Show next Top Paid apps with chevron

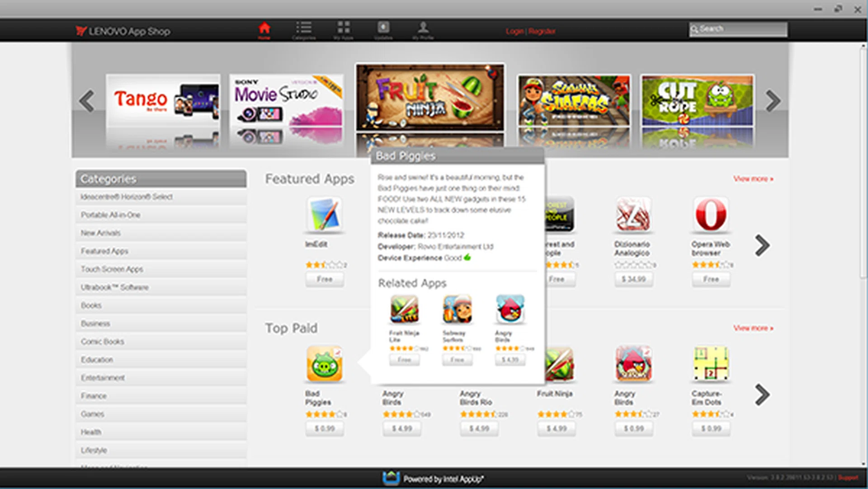pos(762,395)
